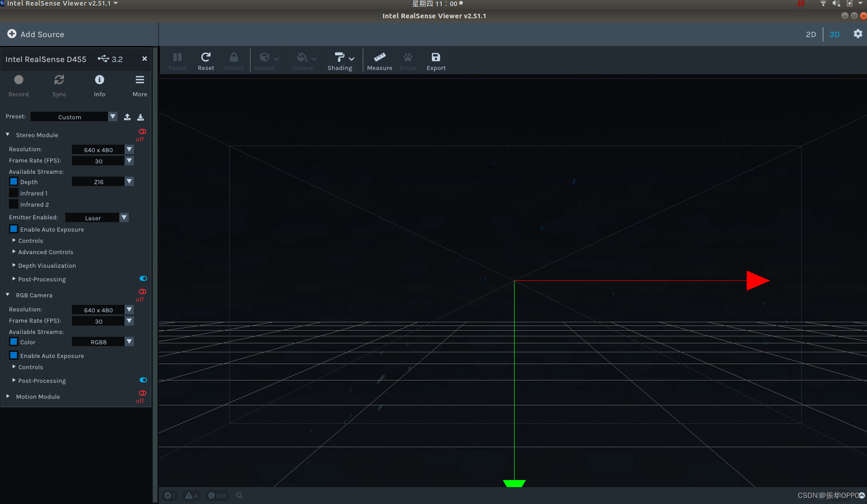Show warning messages count icon
The height and width of the screenshot is (504, 867).
tap(191, 496)
